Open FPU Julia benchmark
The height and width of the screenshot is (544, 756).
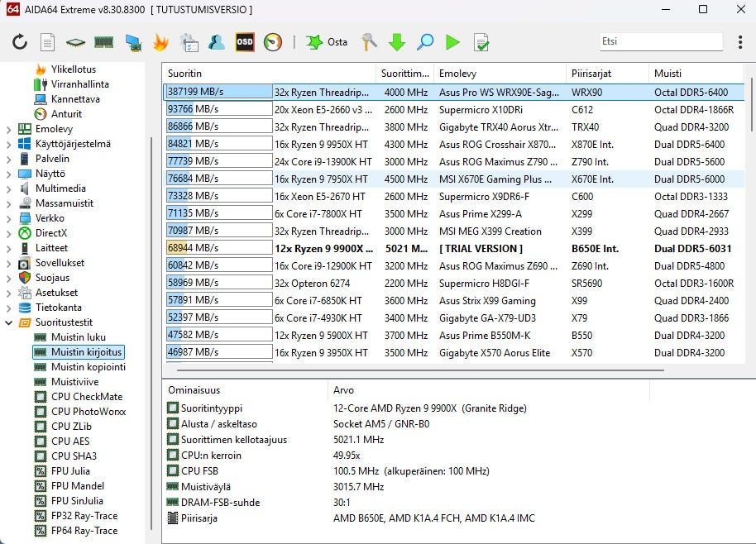70,472
